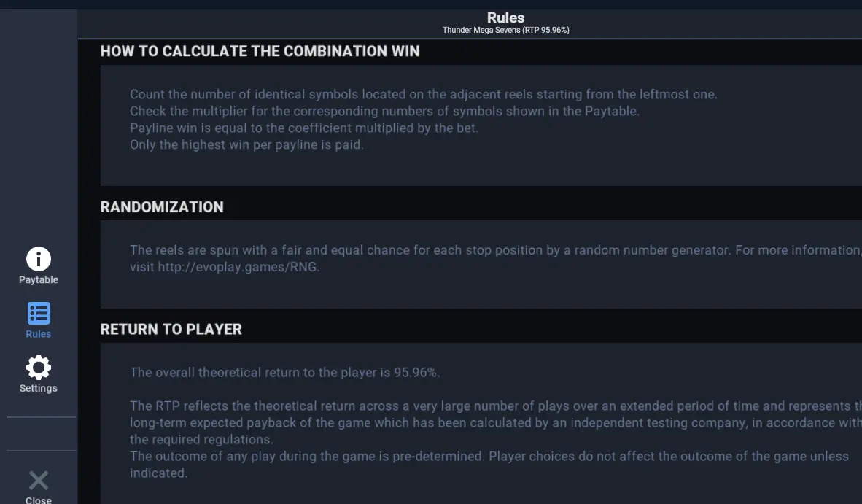The image size is (862, 504).
Task: Click the Paytable text label
Action: coord(39,280)
